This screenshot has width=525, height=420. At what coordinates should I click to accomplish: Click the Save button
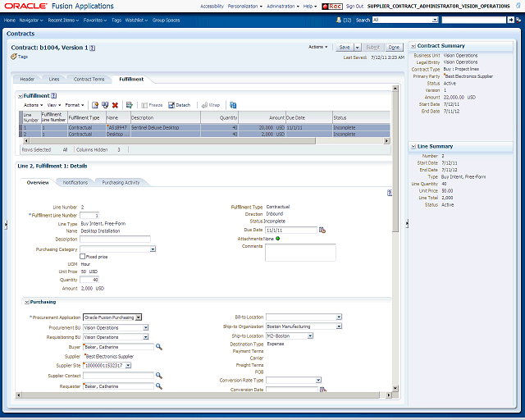(345, 48)
